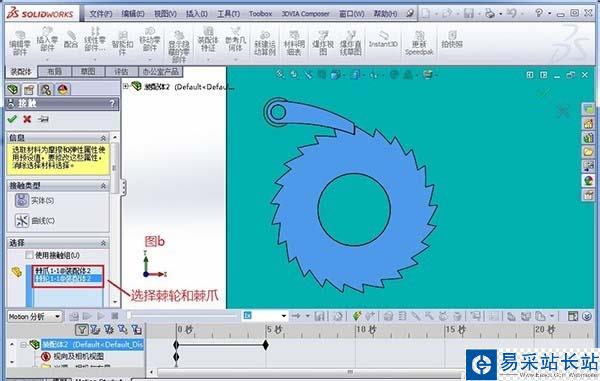Image resolution: width=600 pixels, height=381 pixels.
Task: Select the first item in selection list
Action: (68, 270)
